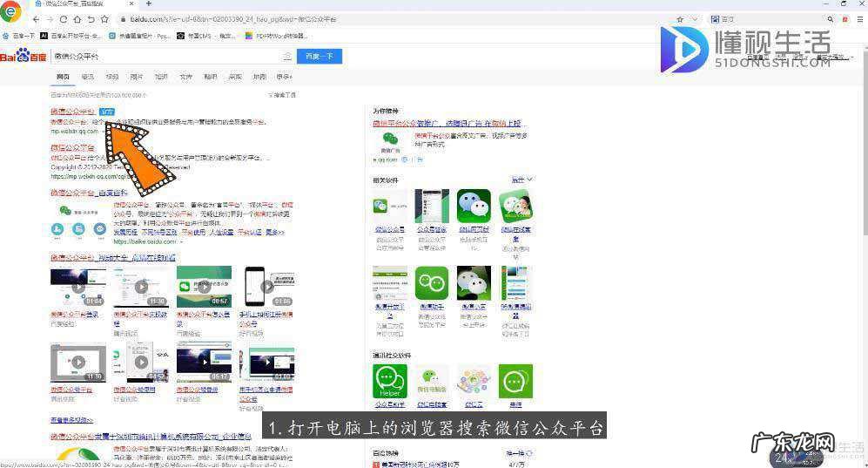The height and width of the screenshot is (468, 868).
Task: Expand the related software 展开 dropdown
Action: (x=521, y=180)
